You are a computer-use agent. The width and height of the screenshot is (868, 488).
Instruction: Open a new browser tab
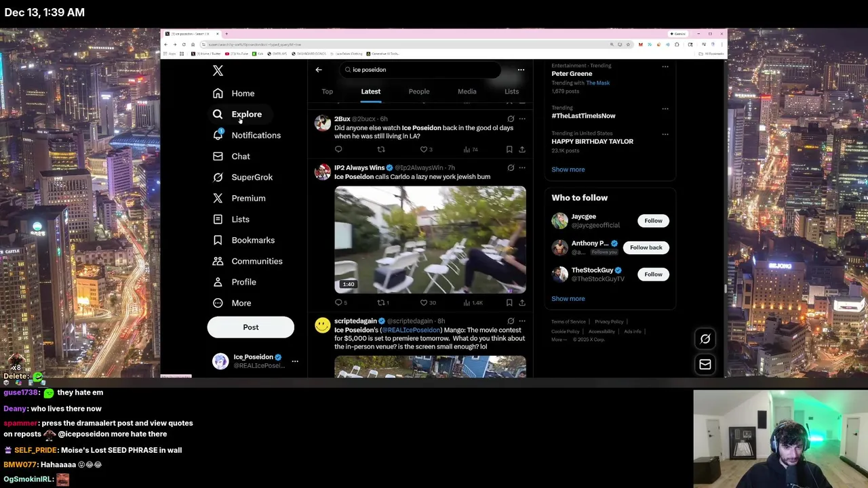coord(226,34)
